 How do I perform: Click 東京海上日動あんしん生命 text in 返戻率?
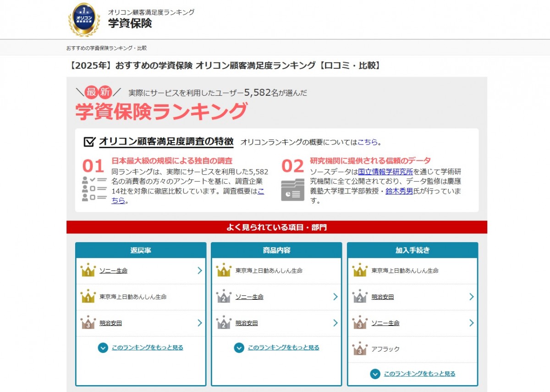[133, 297]
